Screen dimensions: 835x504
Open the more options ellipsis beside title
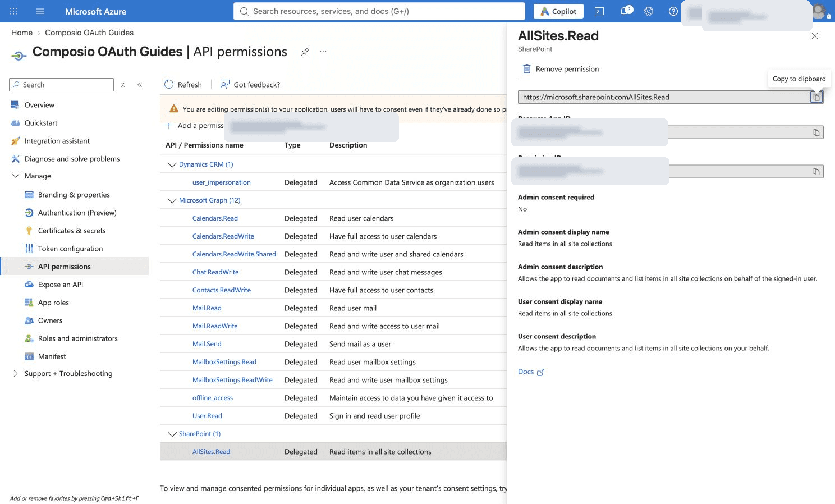coord(323,52)
